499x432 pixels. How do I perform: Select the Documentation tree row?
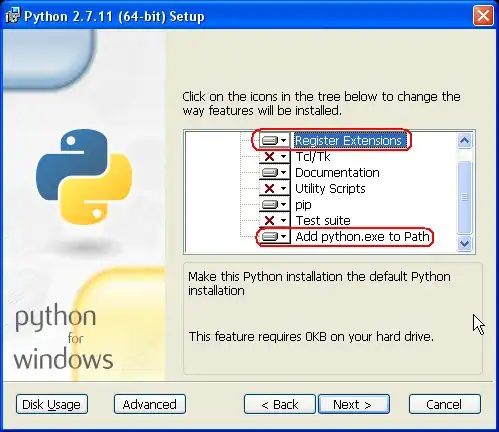pyautogui.click(x=337, y=172)
